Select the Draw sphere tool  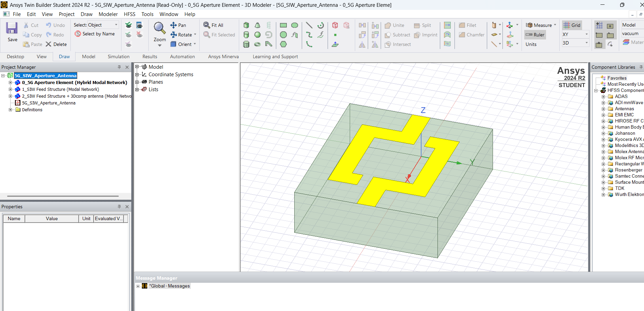[258, 35]
